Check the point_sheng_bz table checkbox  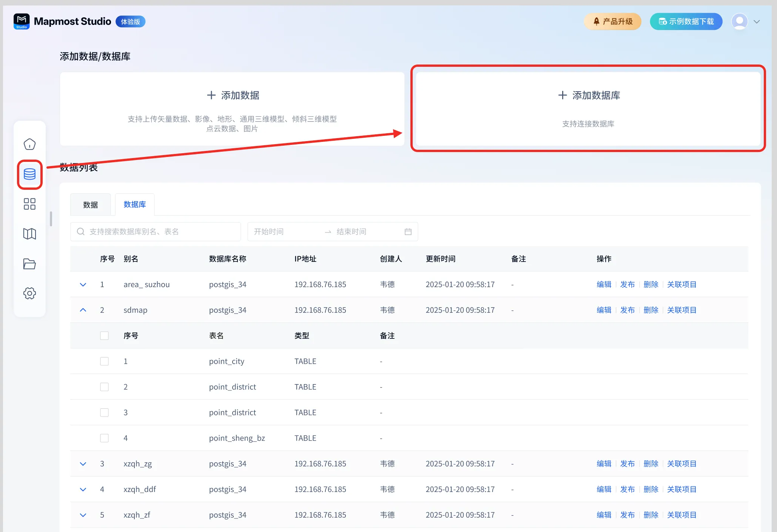[104, 438]
